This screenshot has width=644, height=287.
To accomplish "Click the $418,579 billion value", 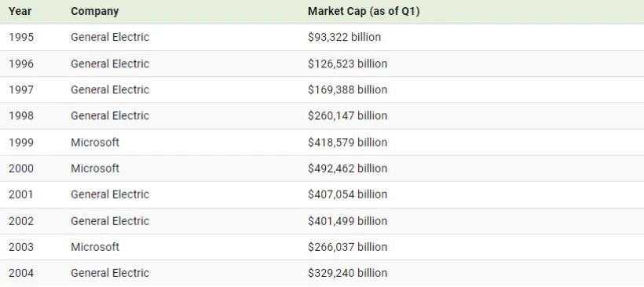I will tap(347, 142).
